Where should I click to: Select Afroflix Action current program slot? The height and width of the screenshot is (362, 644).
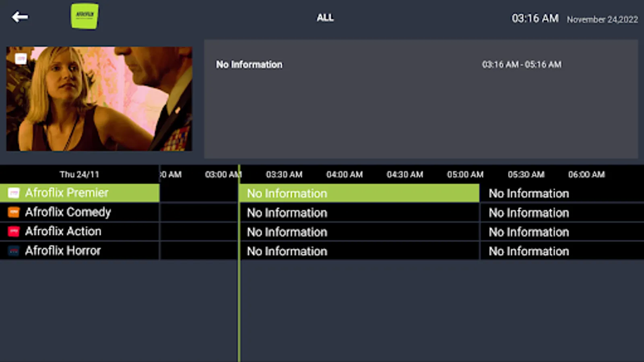[359, 232]
